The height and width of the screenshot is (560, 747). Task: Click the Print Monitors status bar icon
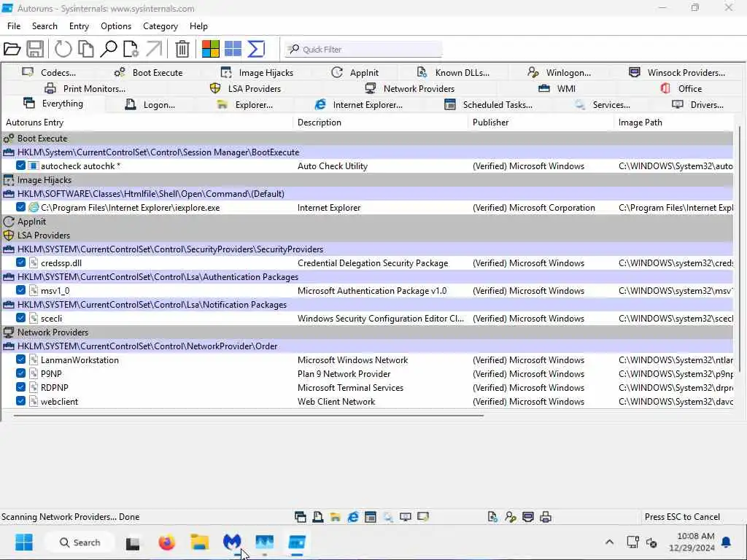(546, 517)
